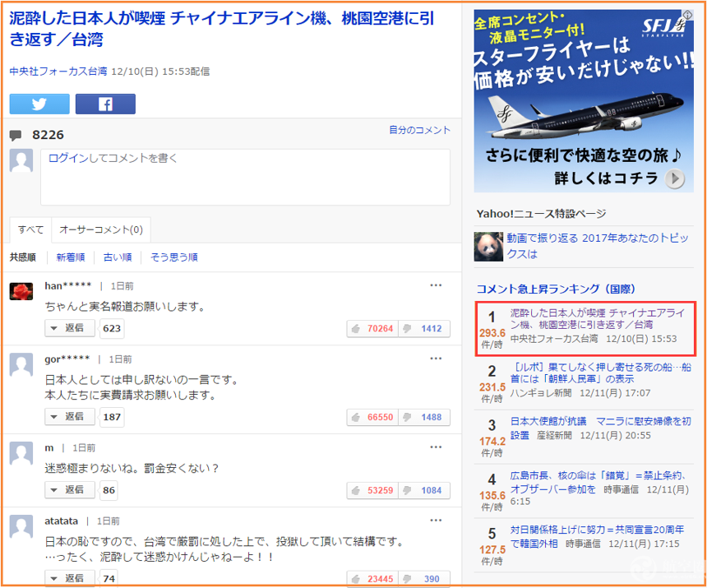Sort comments by そう思う順
Screen dimensions: 707x588
174,257
